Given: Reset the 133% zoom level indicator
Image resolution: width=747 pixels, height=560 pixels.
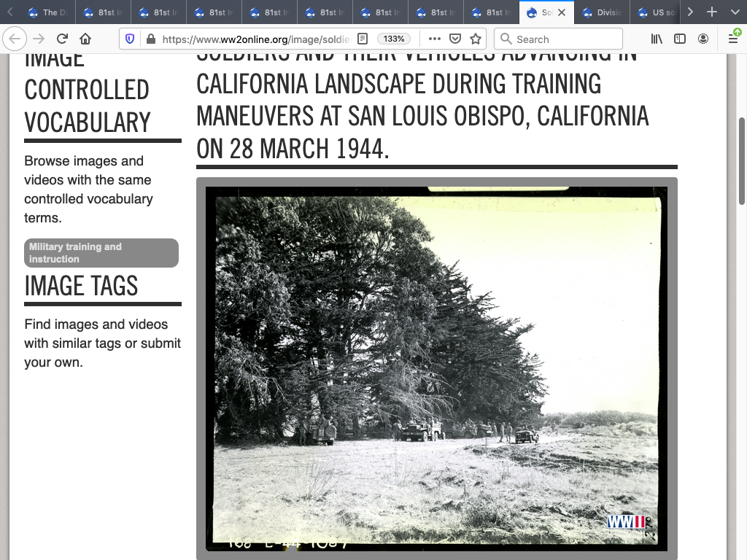Looking at the screenshot, I should pos(394,39).
